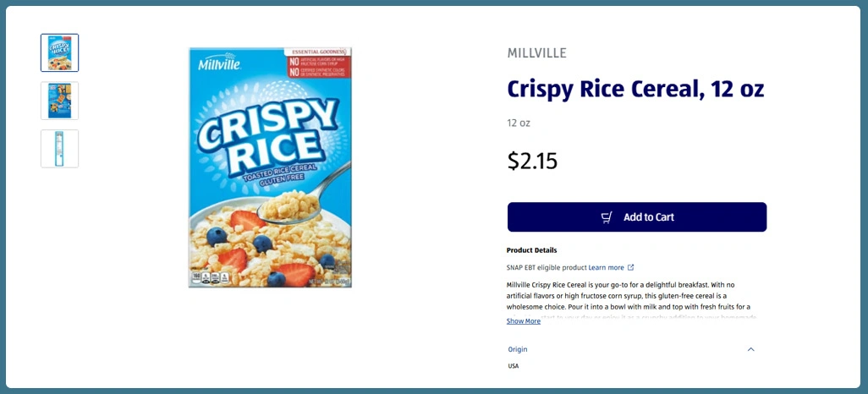
Task: Click the Origin section header label
Action: point(518,349)
